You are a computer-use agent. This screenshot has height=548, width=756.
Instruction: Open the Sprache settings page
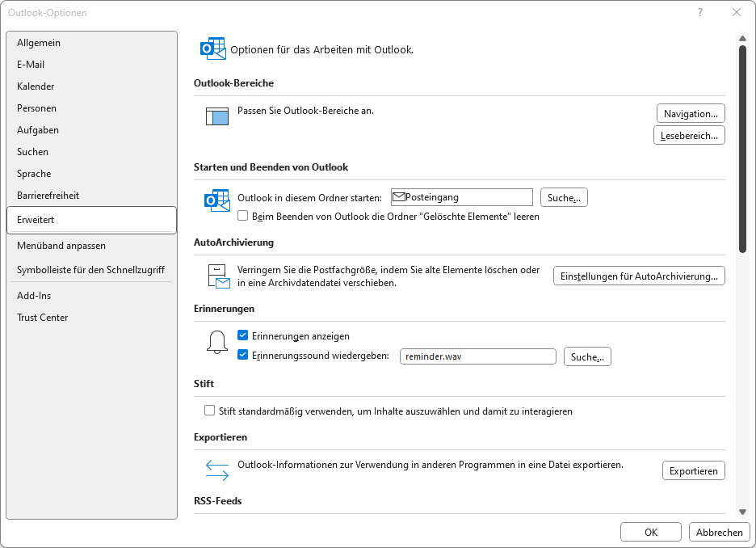point(91,173)
